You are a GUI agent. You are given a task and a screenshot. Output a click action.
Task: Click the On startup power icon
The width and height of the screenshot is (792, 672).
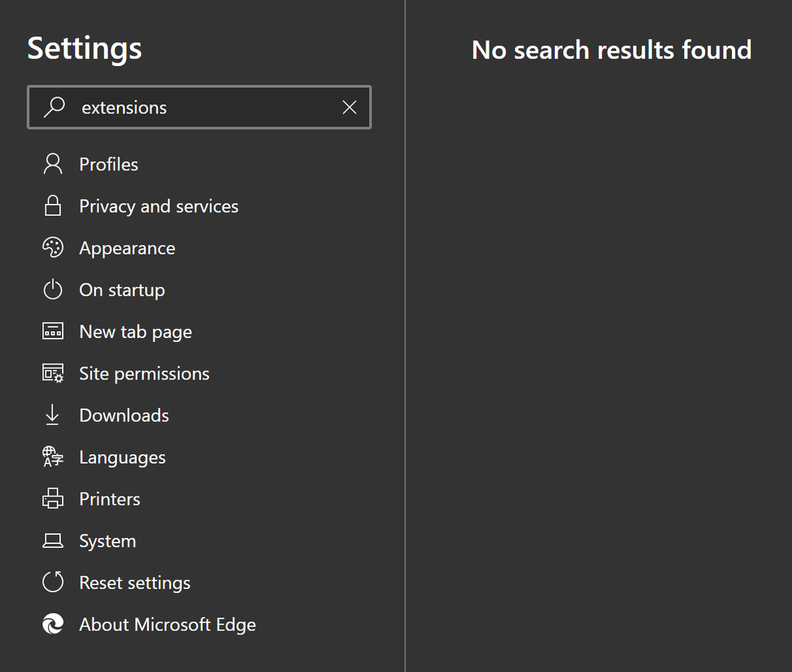click(53, 289)
